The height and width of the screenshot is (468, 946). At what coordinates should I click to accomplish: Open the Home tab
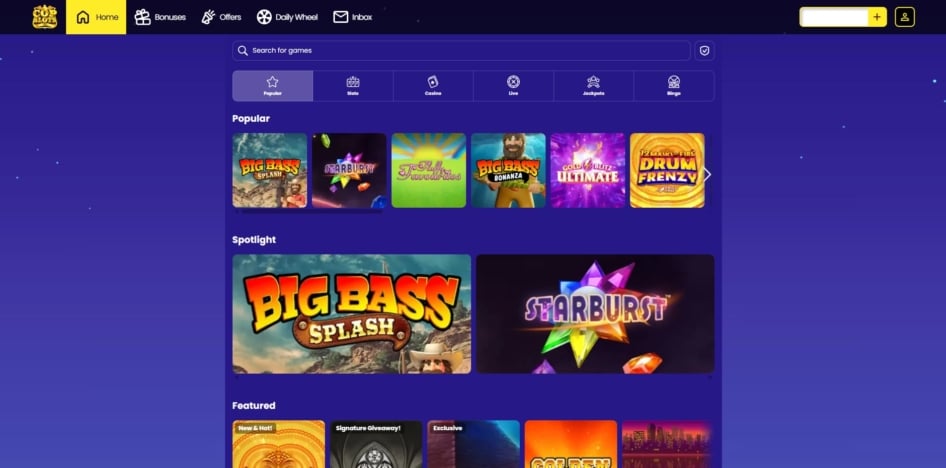coord(96,17)
